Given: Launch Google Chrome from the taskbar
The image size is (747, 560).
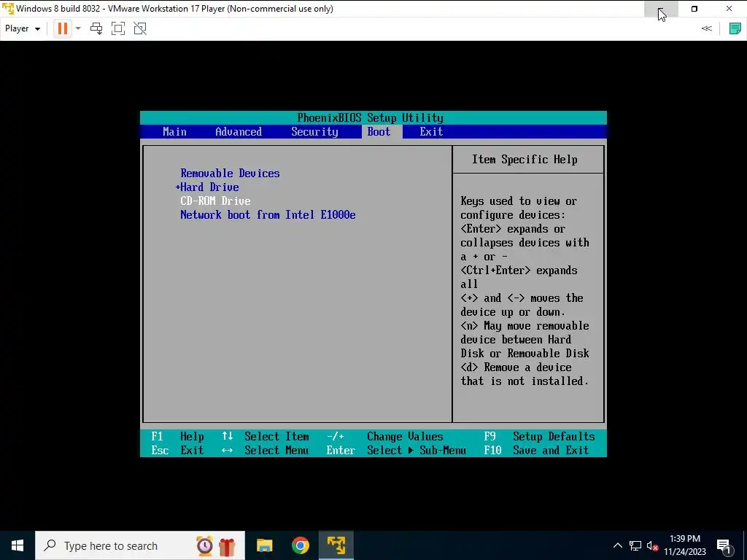Looking at the screenshot, I should (300, 545).
